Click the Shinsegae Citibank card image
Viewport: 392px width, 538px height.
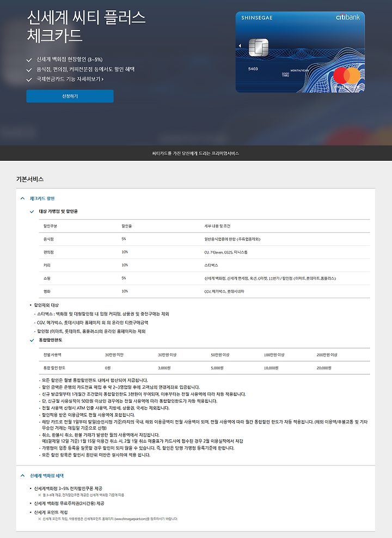[300, 52]
